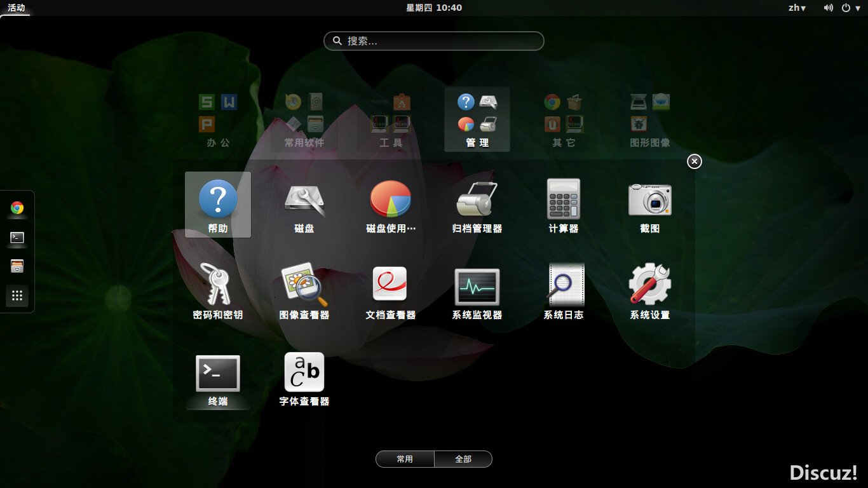The image size is (868, 488).
Task: Expand the 办公 office app folder
Action: (x=218, y=120)
